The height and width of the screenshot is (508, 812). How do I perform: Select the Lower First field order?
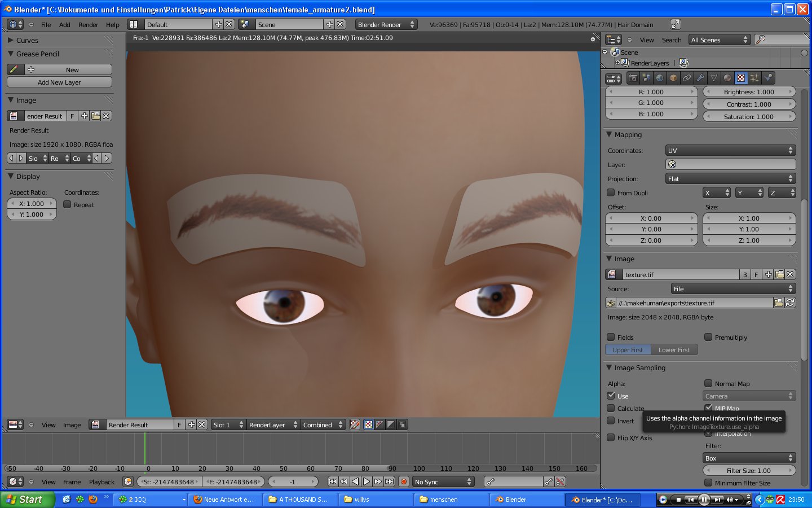tap(674, 349)
